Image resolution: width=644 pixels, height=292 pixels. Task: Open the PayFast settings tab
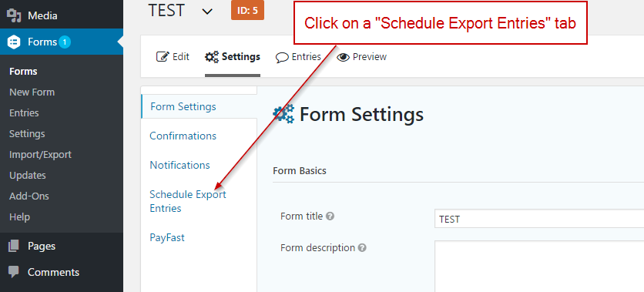167,238
